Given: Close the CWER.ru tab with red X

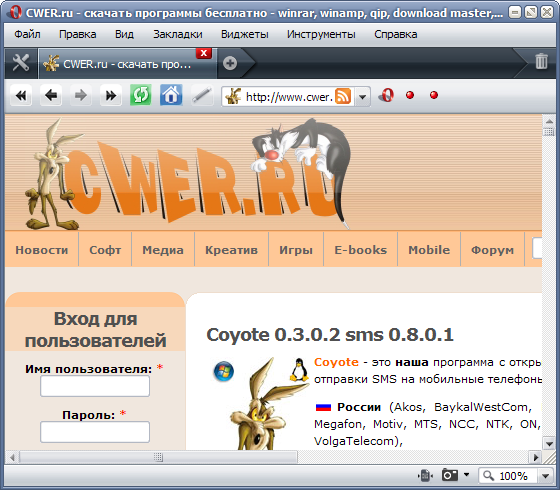Looking at the screenshot, I should coord(204,53).
